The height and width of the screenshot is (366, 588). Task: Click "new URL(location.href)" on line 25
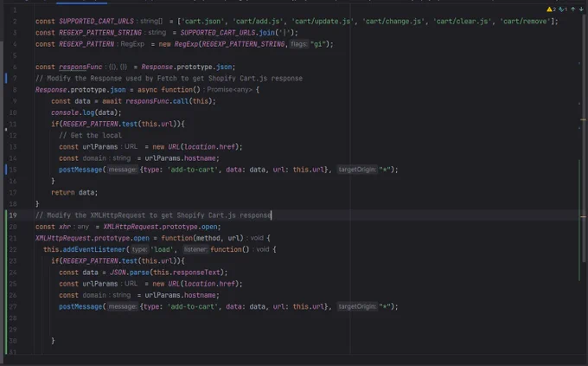point(195,284)
